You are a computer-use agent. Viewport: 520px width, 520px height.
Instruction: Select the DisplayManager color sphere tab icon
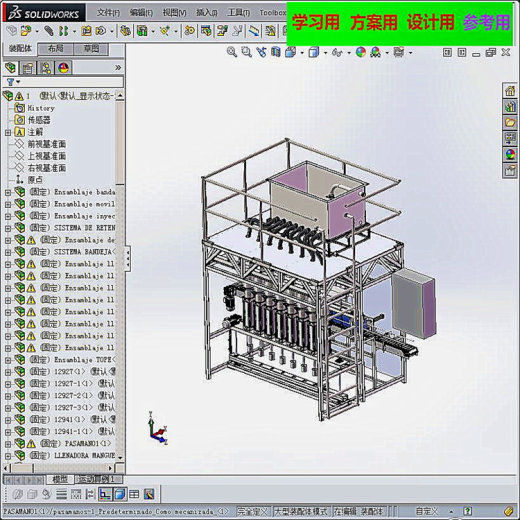[x=63, y=68]
